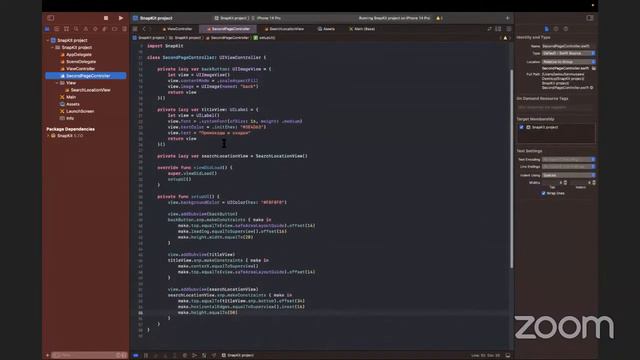
Task: Click setupUI() in the jump bar
Action: point(264,38)
